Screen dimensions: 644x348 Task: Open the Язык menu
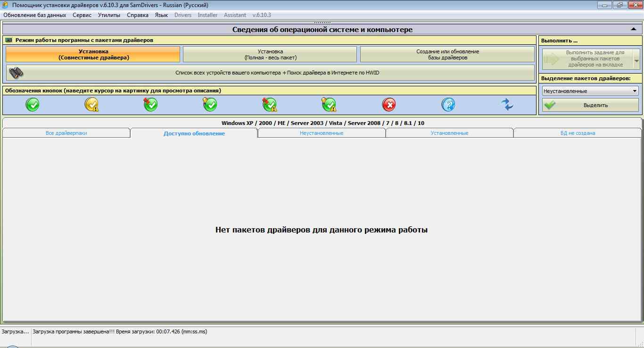click(x=161, y=15)
